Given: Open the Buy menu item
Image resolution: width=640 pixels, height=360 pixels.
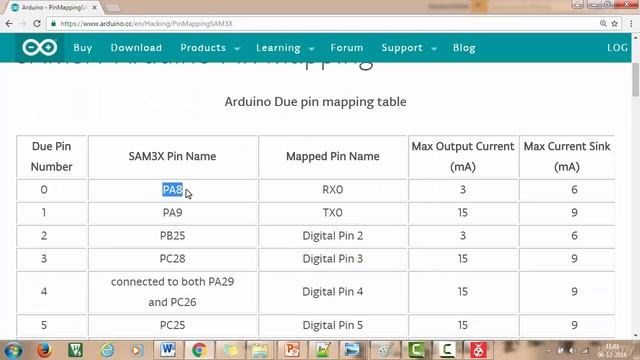Looking at the screenshot, I should tap(83, 48).
